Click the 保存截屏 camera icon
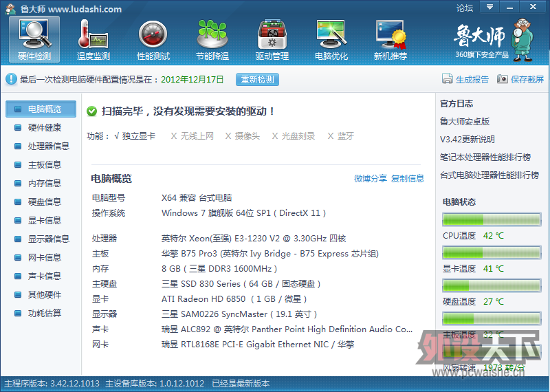550x392 pixels. pos(503,79)
